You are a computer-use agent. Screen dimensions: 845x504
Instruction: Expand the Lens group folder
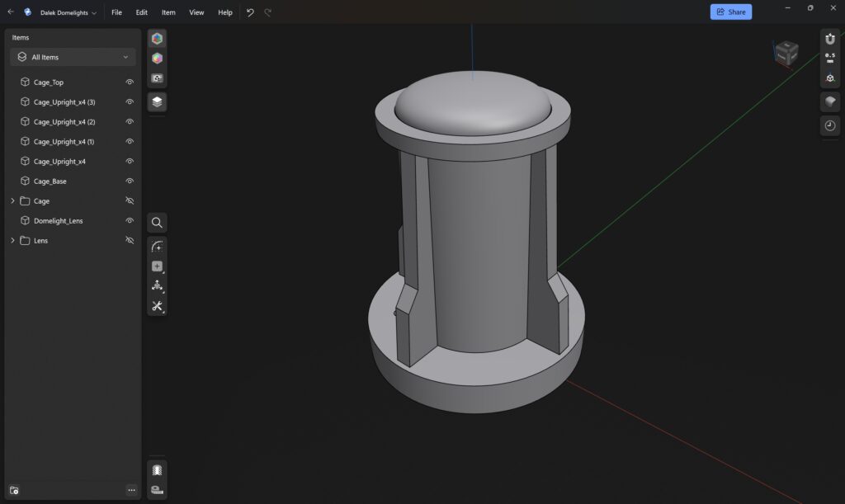[12, 241]
